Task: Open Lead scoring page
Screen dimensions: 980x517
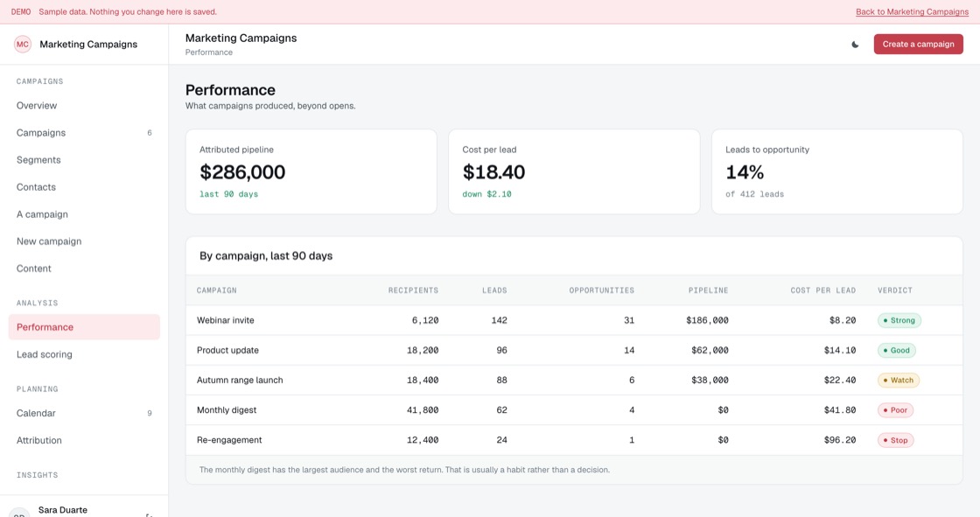Action: tap(84, 354)
